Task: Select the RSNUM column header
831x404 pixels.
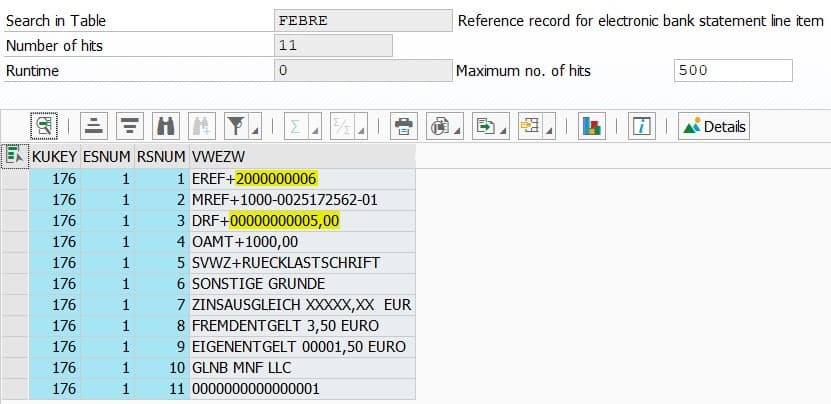Action: tap(161, 156)
